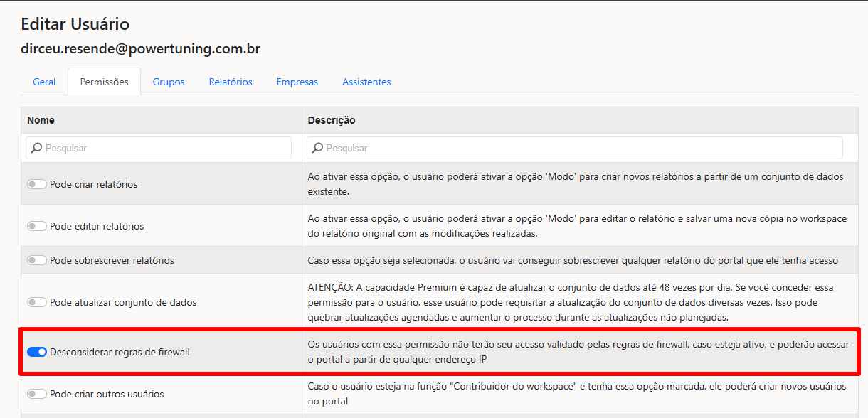Show the Assistentes tab
The image size is (868, 418).
click(x=366, y=82)
